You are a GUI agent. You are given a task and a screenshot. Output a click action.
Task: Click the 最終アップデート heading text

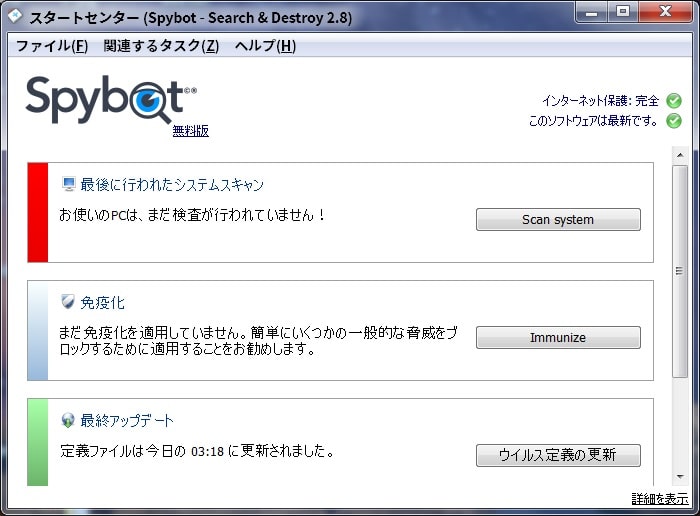127,420
